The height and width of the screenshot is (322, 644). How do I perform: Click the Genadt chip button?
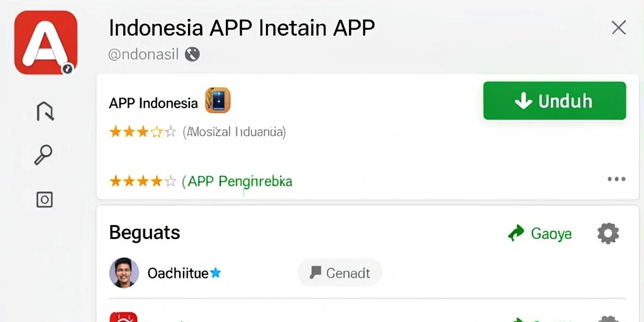click(x=340, y=273)
